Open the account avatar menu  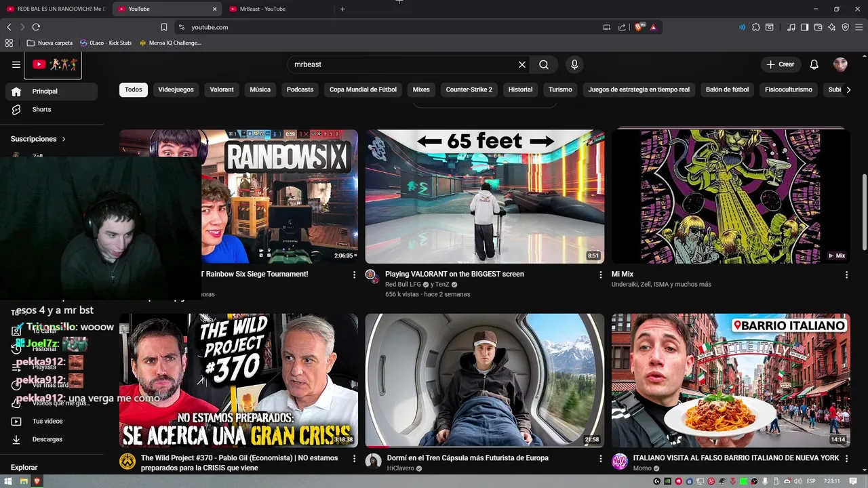pyautogui.click(x=840, y=64)
